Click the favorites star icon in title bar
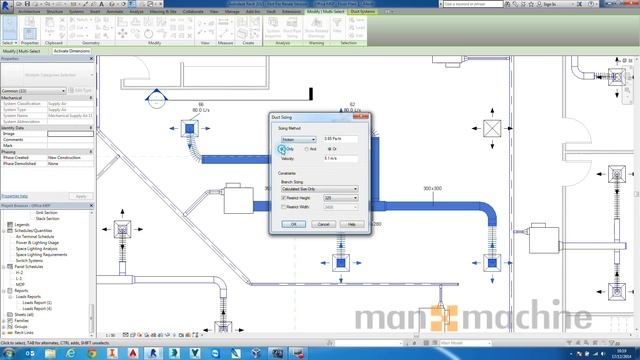 531,4
